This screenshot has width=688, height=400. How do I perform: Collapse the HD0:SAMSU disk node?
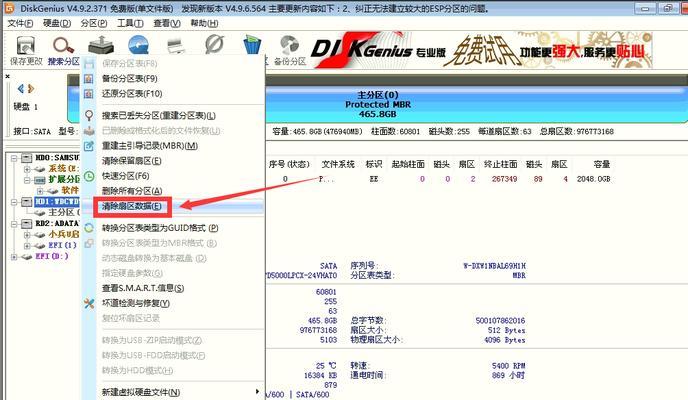[14, 157]
